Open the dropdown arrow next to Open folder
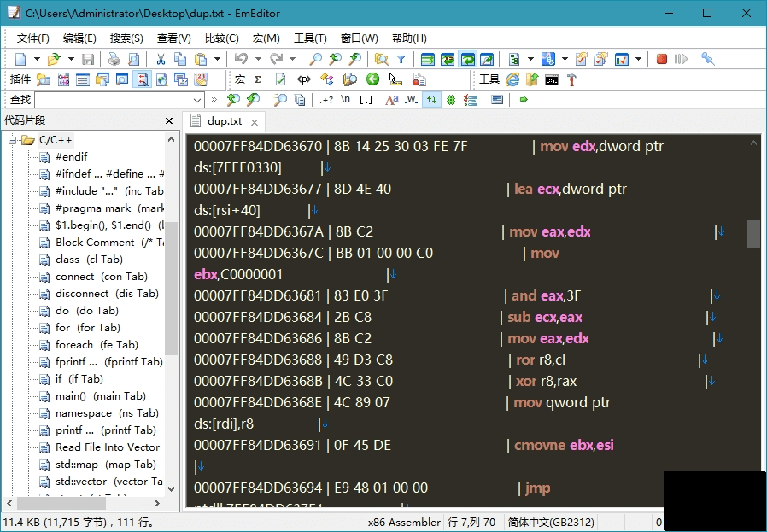This screenshot has width=767, height=532. tap(71, 59)
